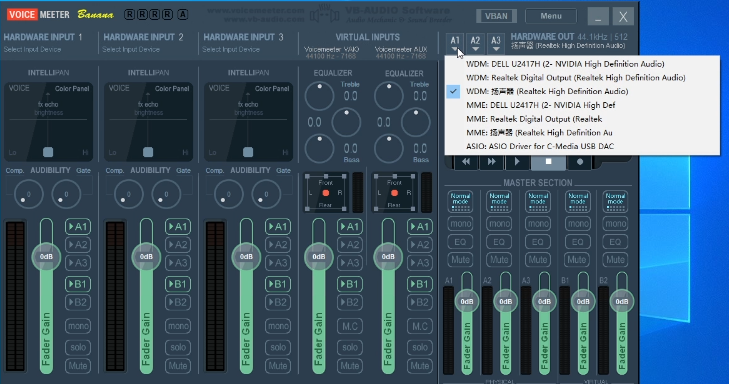
Task: Click the fast-forward button on the recorder
Action: 491,162
